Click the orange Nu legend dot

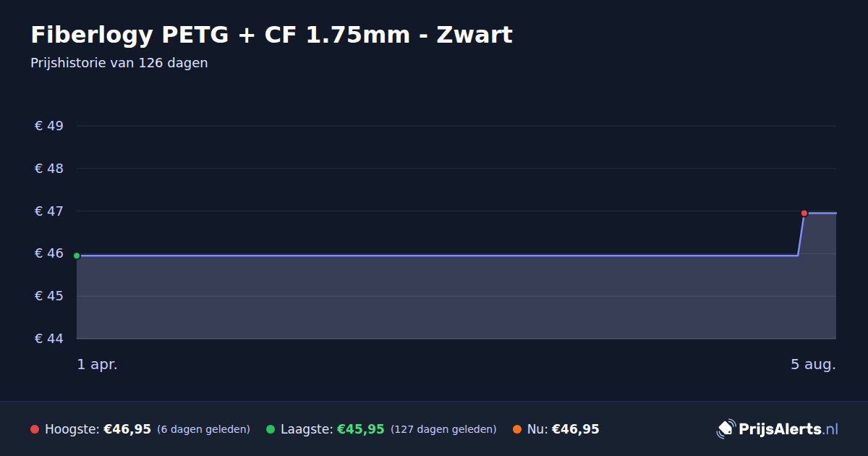[517, 429]
